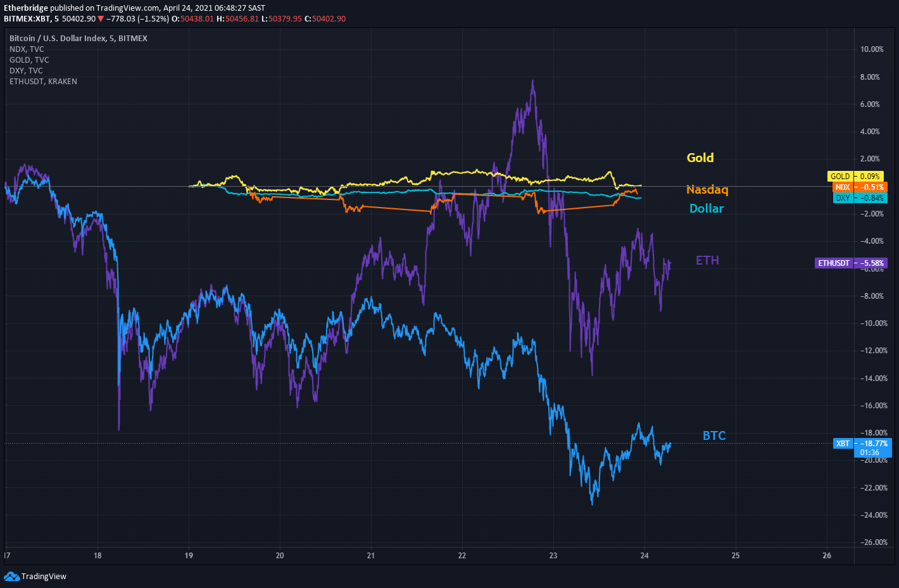Click the BTC chart annotation text
The height and width of the screenshot is (588, 899).
point(714,435)
